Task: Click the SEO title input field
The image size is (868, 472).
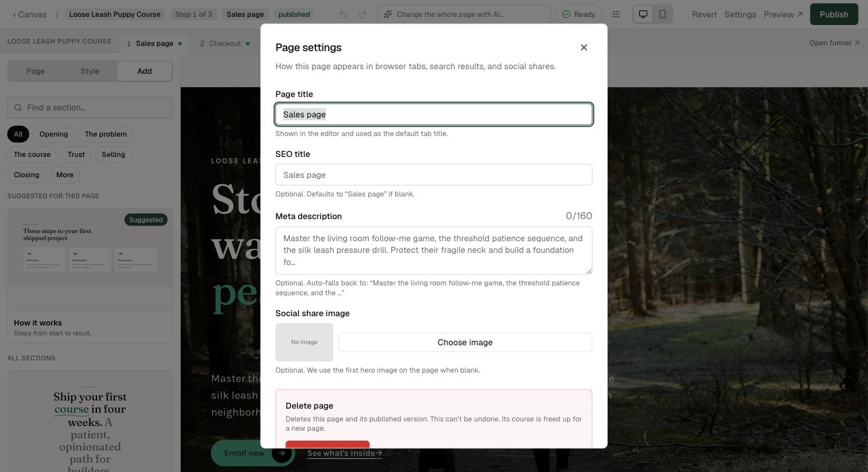Action: click(434, 175)
